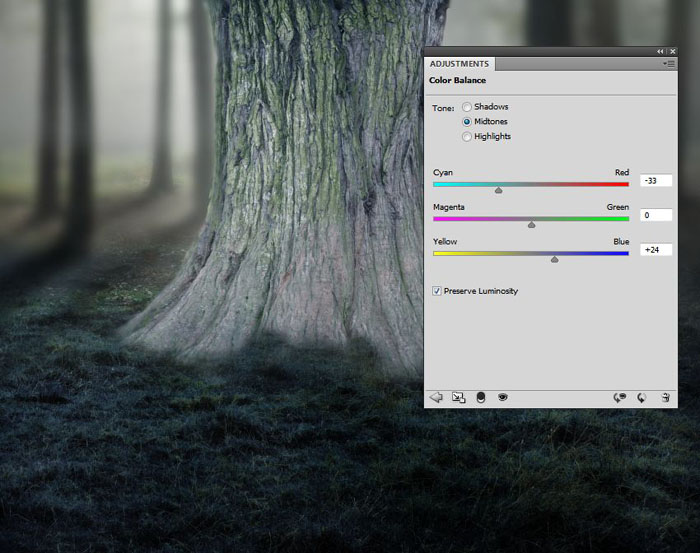
Task: Collapse the Adjustments panel using double arrows
Action: [660, 51]
